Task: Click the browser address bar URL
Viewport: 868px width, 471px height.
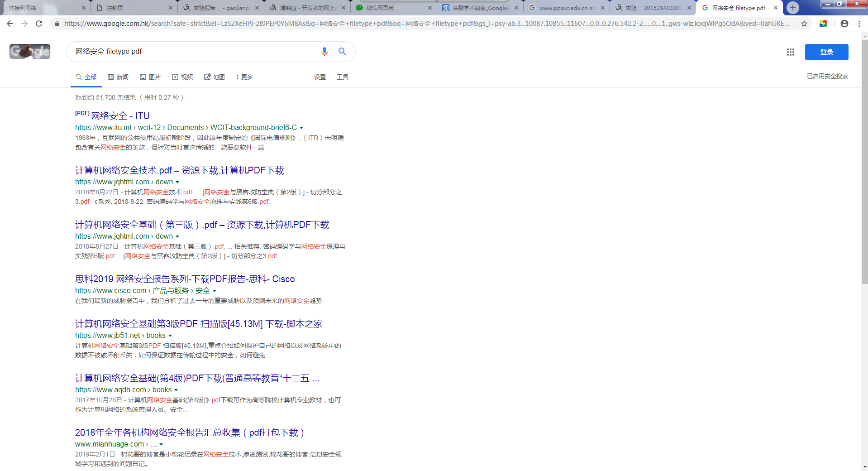Action: (x=426, y=24)
